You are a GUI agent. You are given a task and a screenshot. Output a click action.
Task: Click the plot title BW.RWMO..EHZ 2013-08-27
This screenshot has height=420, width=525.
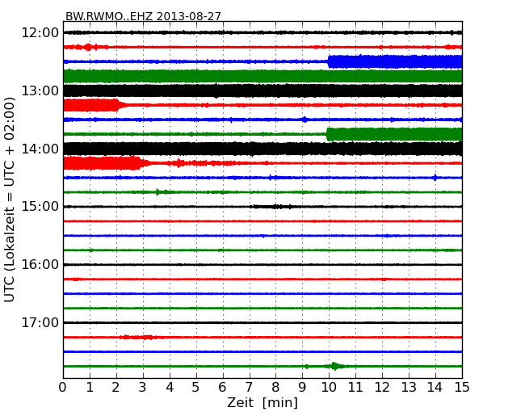tap(143, 16)
